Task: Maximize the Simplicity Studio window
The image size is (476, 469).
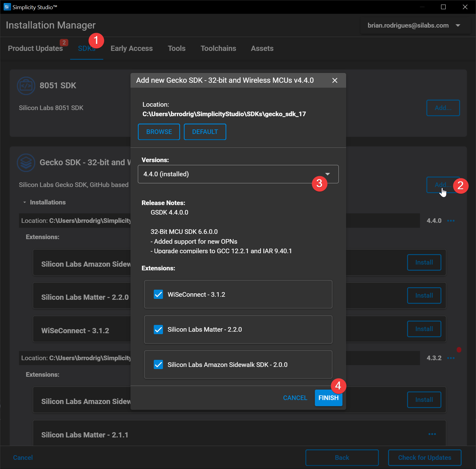Action: tap(443, 7)
